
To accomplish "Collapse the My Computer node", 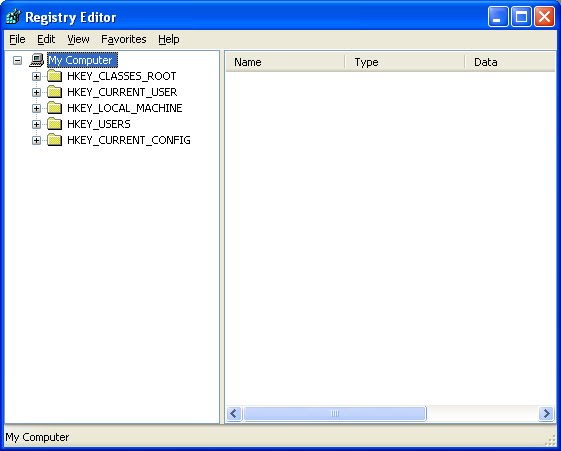I will (17, 60).
